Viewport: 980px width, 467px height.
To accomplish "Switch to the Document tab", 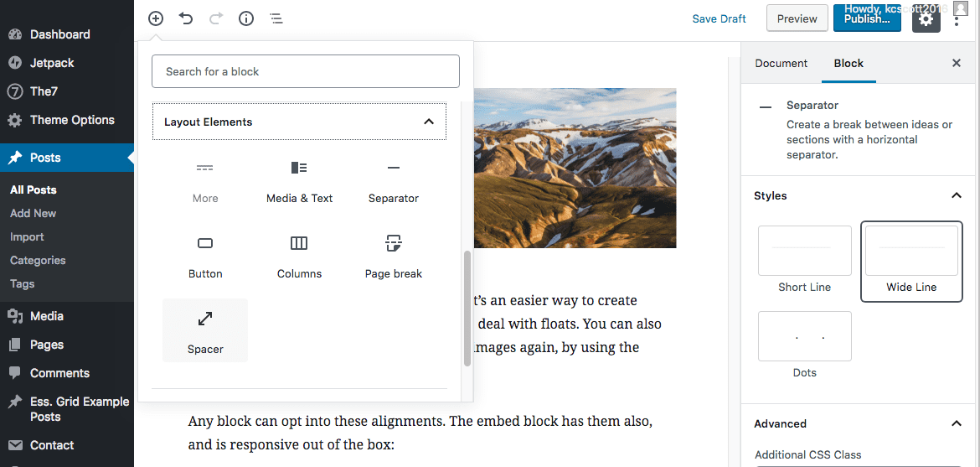I will coord(781,63).
